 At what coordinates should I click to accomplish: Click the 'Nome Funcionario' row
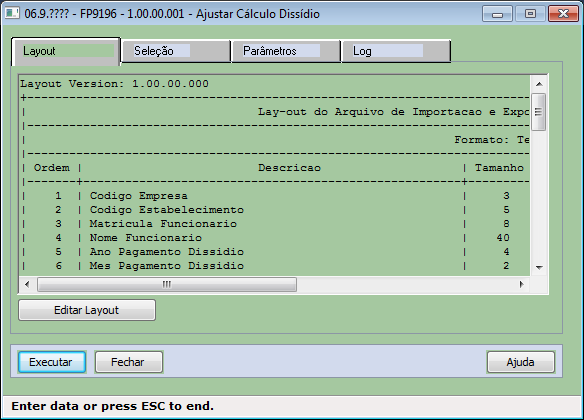click(x=275, y=238)
